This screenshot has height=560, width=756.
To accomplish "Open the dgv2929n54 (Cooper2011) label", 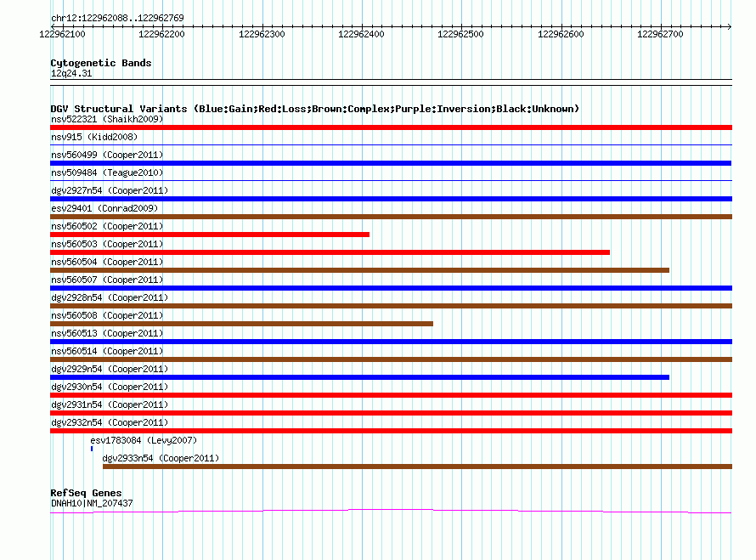I will tap(110, 369).
